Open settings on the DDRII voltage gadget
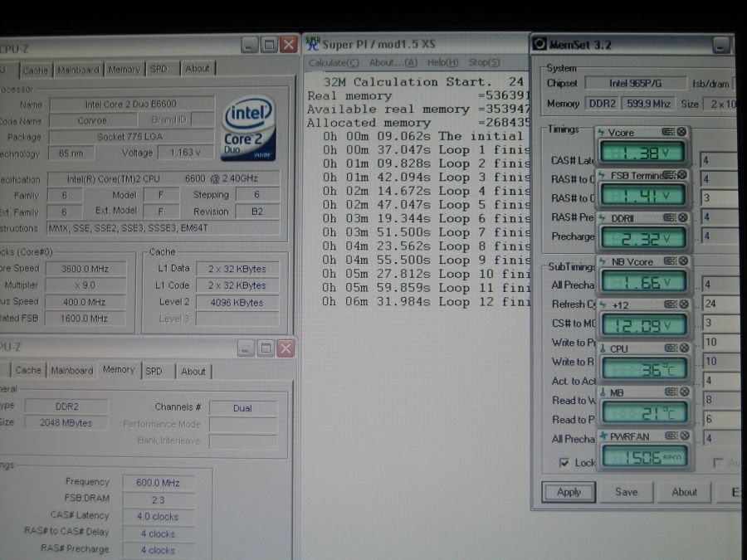Screen dimensions: 747x560 click(670, 217)
